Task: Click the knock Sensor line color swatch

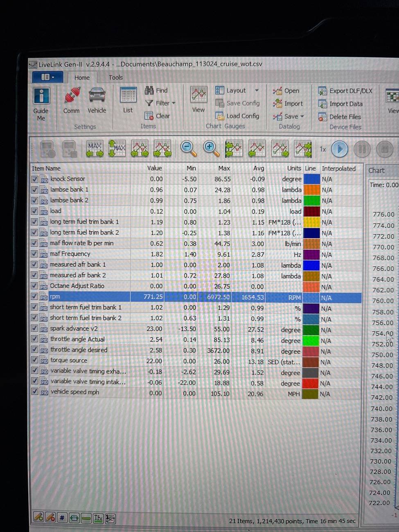Action: coord(311,179)
